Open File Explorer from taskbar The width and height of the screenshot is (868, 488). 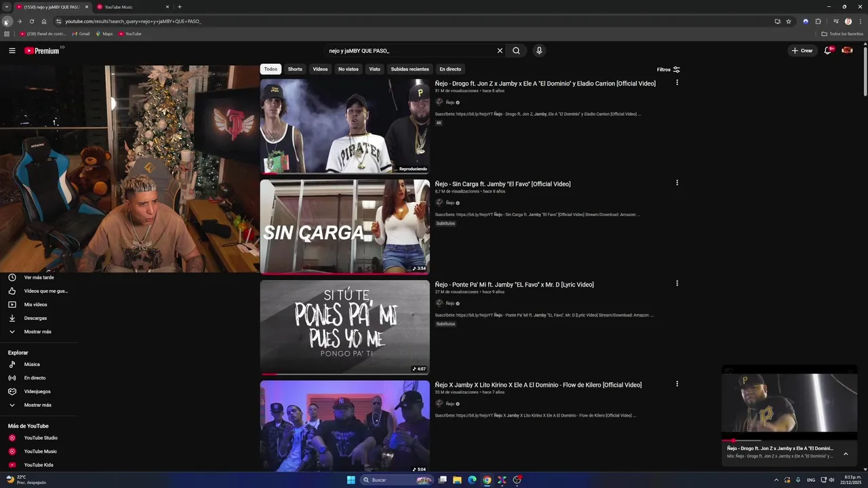coord(457,480)
